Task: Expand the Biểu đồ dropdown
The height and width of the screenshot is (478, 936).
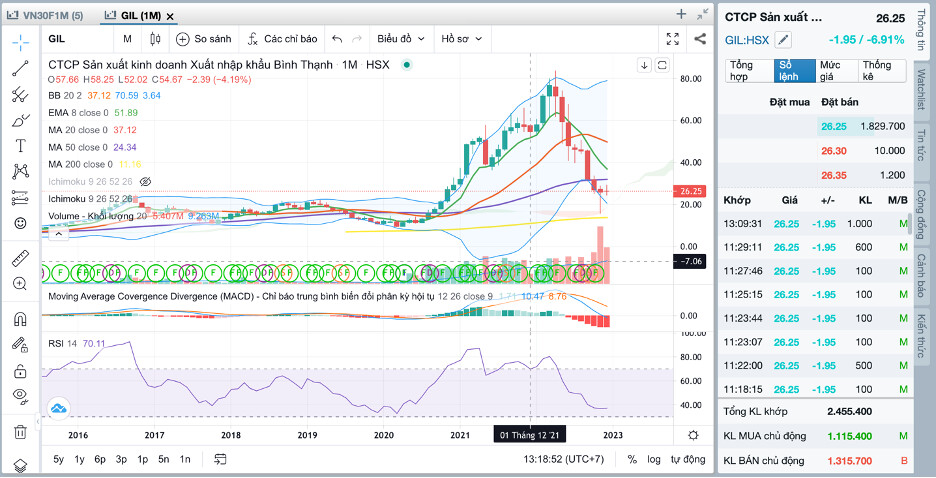Action: tap(401, 39)
